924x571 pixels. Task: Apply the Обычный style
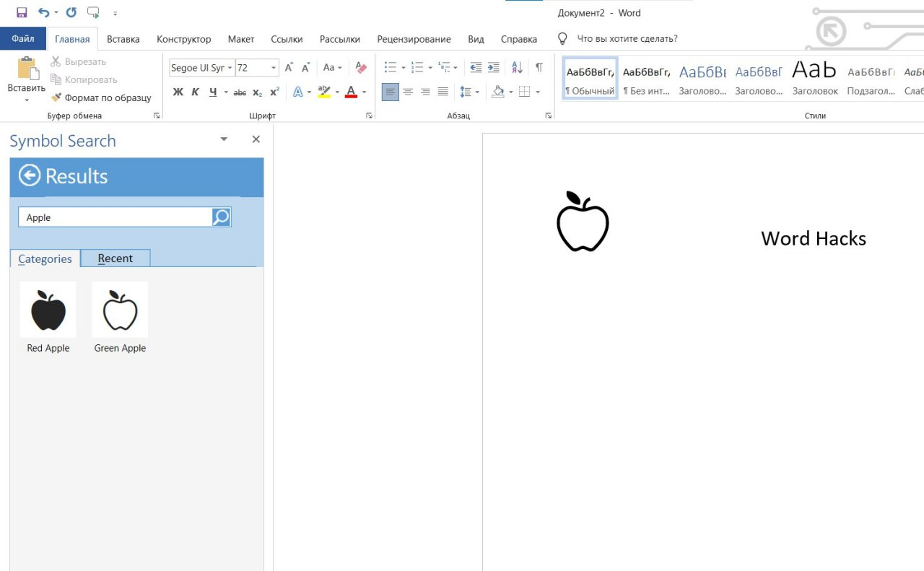[x=590, y=79]
